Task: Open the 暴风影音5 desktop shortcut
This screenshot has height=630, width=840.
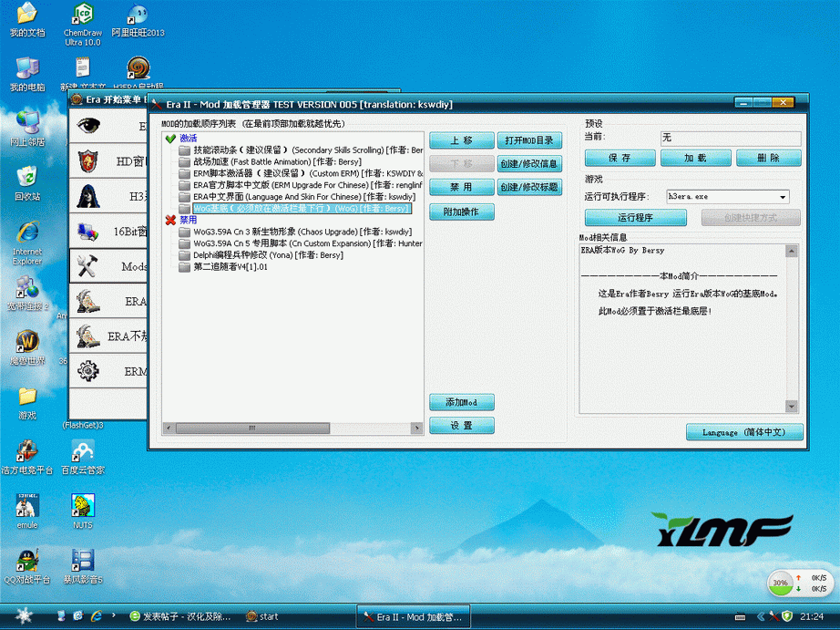Action: coord(83,567)
